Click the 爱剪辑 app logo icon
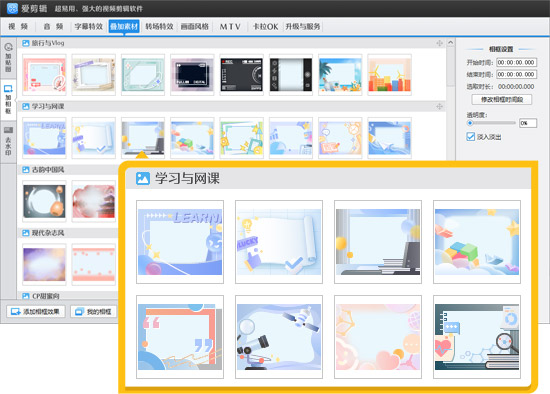The width and height of the screenshot is (550, 394). [13, 8]
